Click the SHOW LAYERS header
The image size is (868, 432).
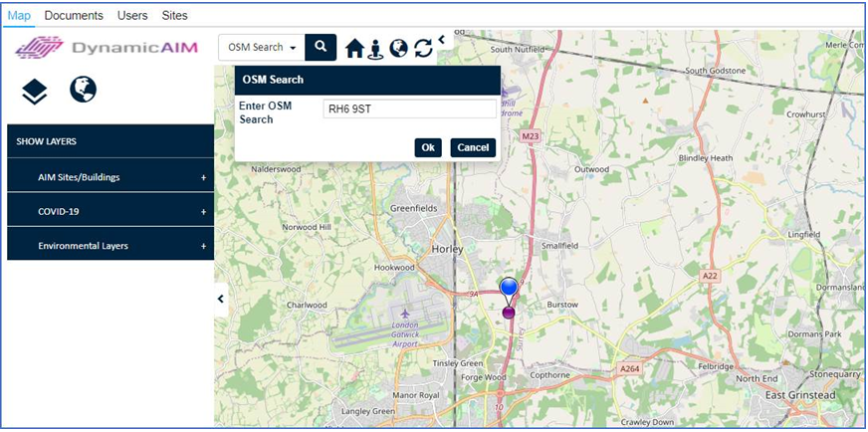point(110,141)
